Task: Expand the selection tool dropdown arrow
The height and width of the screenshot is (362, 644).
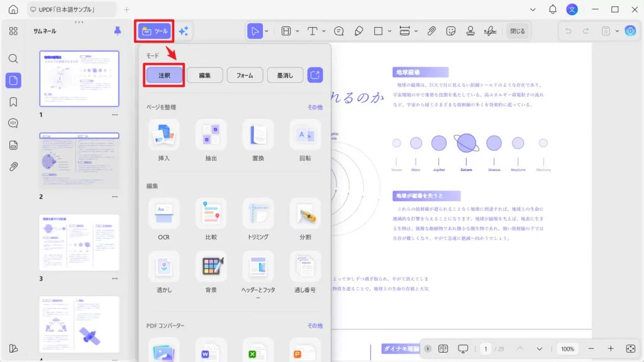Action: [267, 31]
